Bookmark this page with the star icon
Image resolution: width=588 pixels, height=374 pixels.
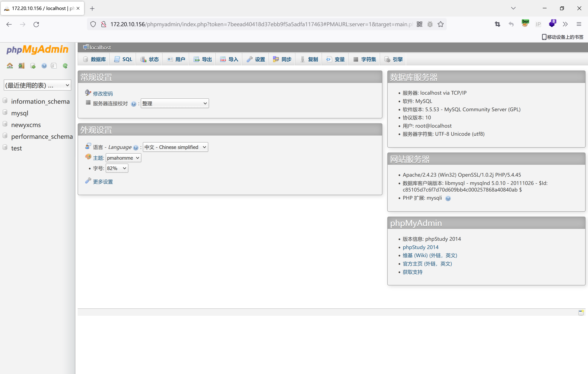[440, 24]
